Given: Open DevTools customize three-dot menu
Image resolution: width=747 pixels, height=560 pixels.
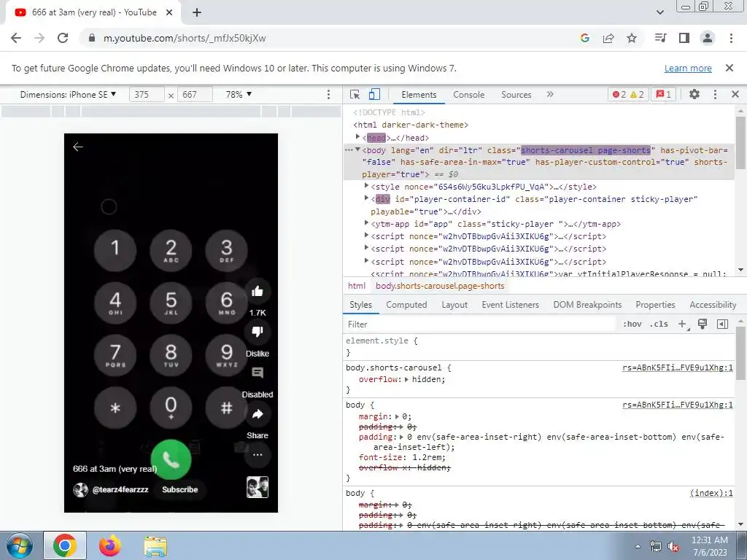Looking at the screenshot, I should 715,94.
